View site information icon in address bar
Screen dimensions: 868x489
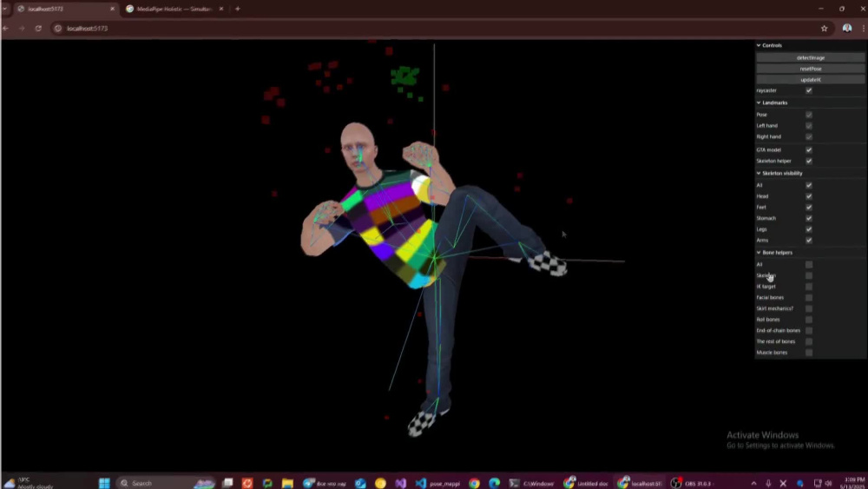point(57,29)
